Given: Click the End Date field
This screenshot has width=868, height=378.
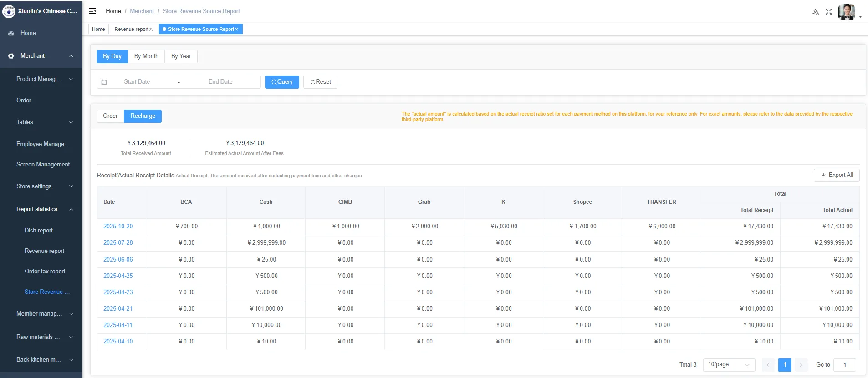Looking at the screenshot, I should coord(220,82).
